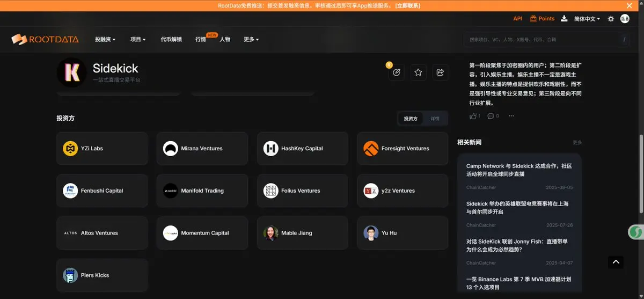Click the Foresight Ventures logo
Image resolution: width=644 pixels, height=299 pixels.
coord(371,149)
